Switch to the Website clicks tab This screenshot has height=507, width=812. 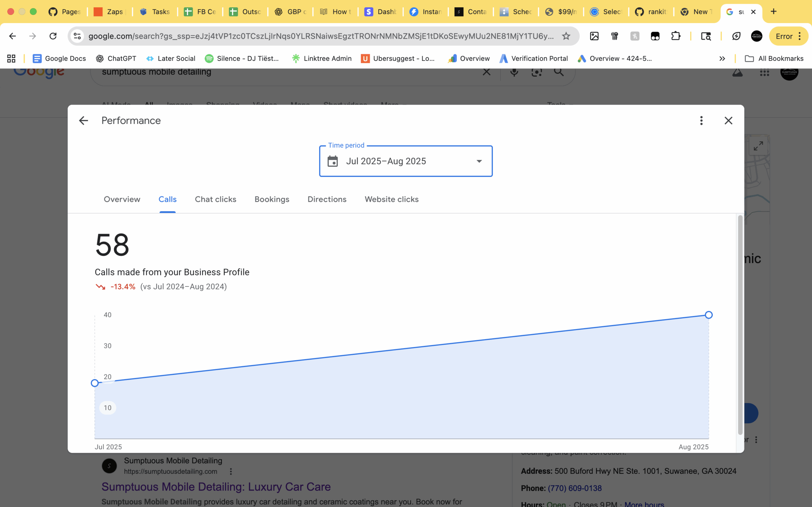[392, 199]
